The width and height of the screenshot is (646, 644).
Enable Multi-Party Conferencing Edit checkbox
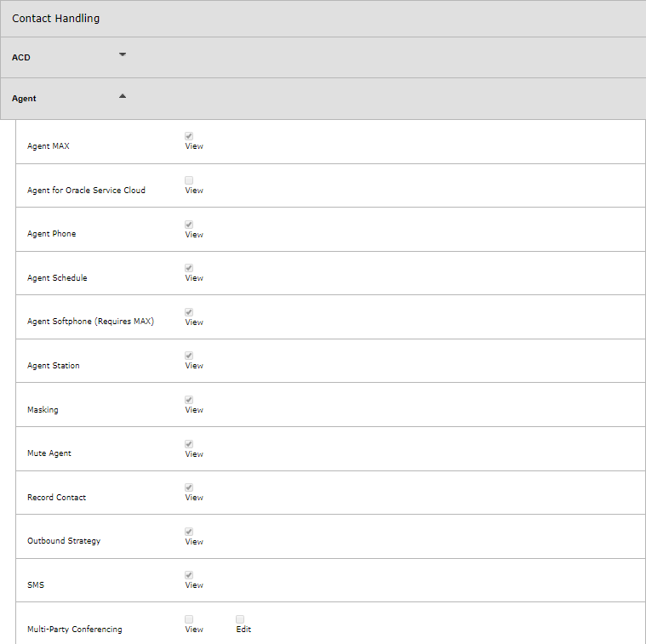(240, 619)
